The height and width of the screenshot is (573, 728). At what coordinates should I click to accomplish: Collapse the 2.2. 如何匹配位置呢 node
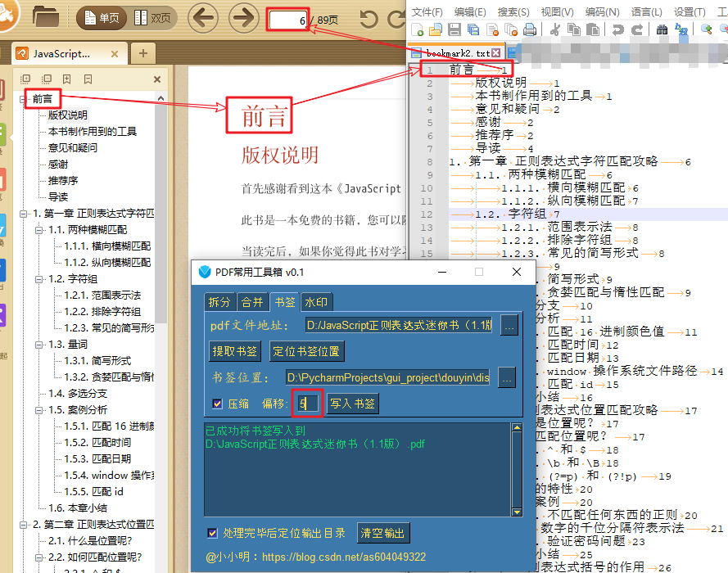(39, 557)
